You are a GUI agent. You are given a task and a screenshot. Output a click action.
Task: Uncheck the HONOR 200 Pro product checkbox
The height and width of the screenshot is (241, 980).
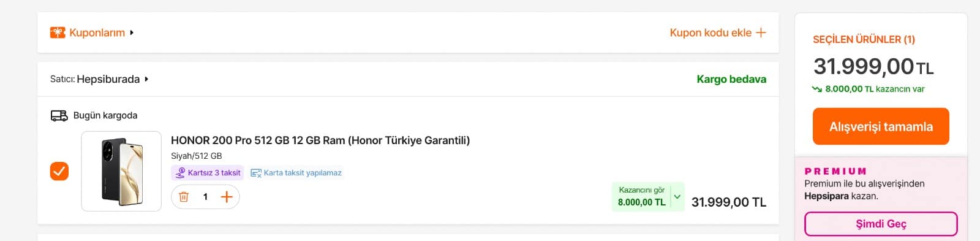[59, 171]
